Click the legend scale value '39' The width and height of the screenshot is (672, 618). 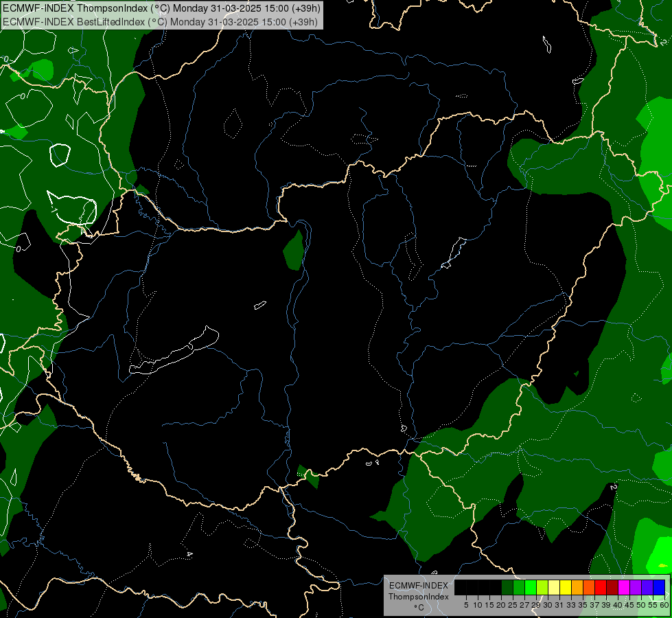pos(606,605)
